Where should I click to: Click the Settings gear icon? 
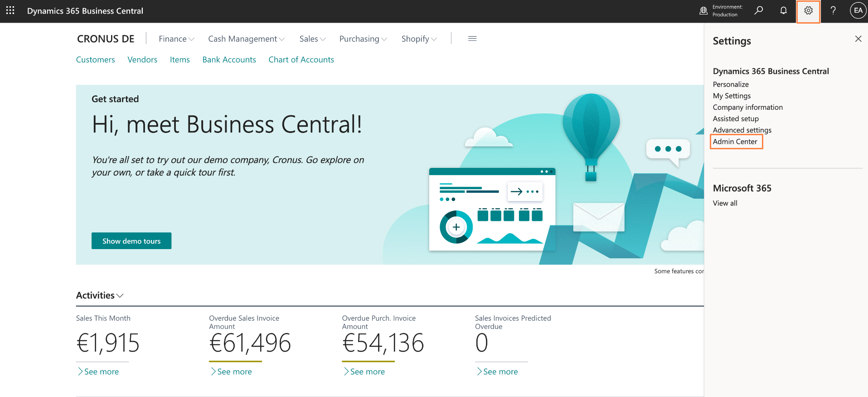(x=808, y=10)
